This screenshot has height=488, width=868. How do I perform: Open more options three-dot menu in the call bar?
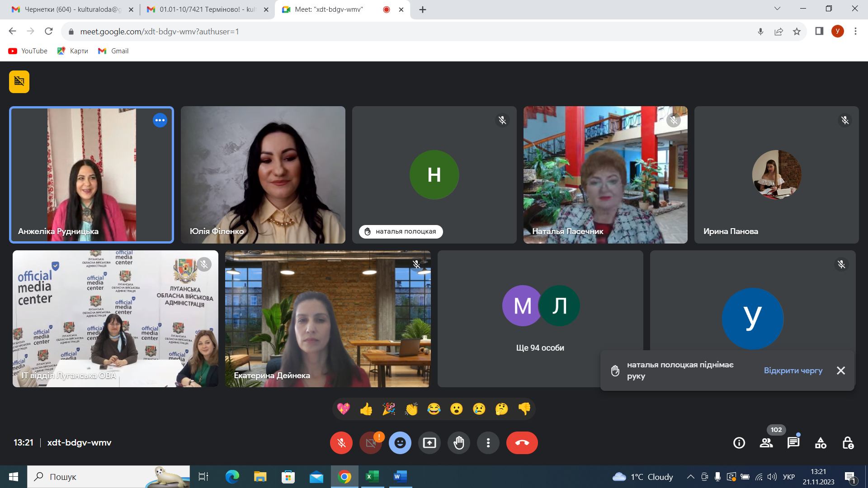tap(488, 443)
